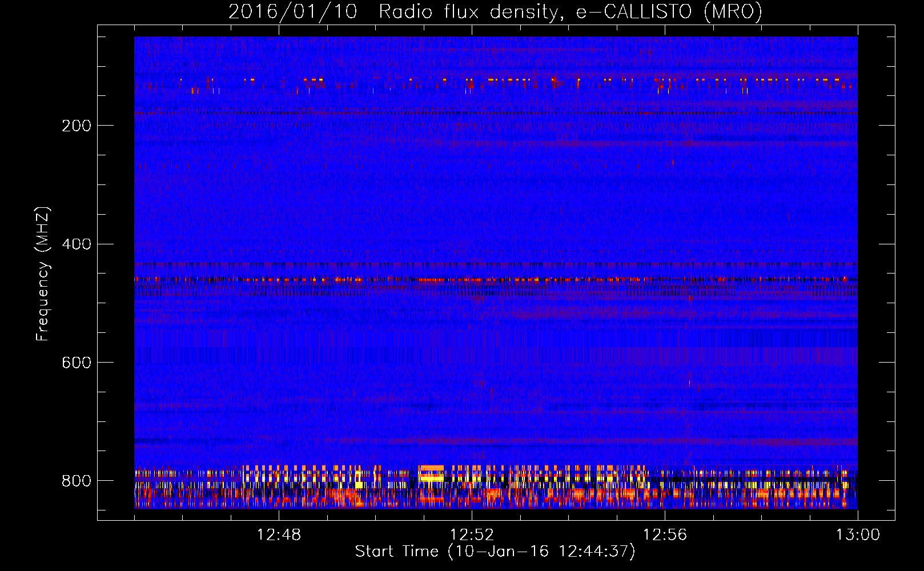Click the 12:56 time tick label
The image size is (924, 571).
pos(665,535)
